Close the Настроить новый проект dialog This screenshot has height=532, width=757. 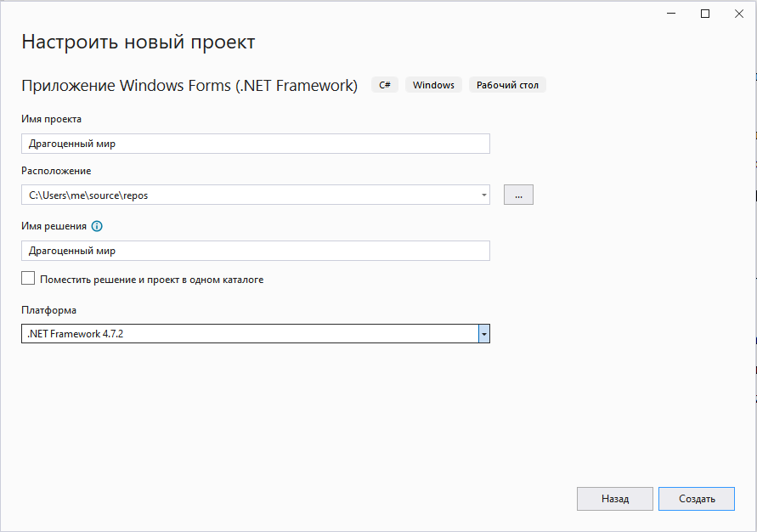click(739, 14)
